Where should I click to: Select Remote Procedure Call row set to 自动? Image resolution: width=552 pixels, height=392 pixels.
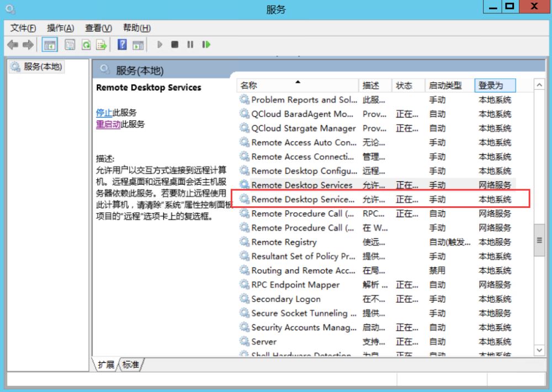[376, 214]
